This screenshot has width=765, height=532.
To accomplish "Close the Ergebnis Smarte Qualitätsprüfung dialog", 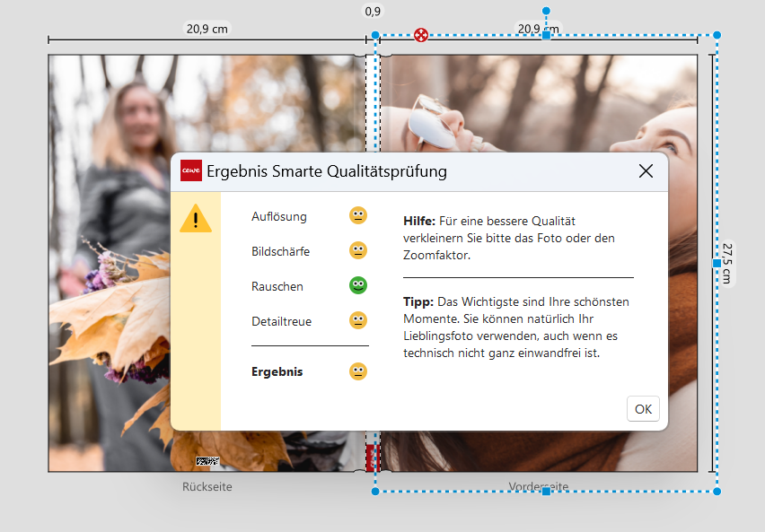I will 646,171.
